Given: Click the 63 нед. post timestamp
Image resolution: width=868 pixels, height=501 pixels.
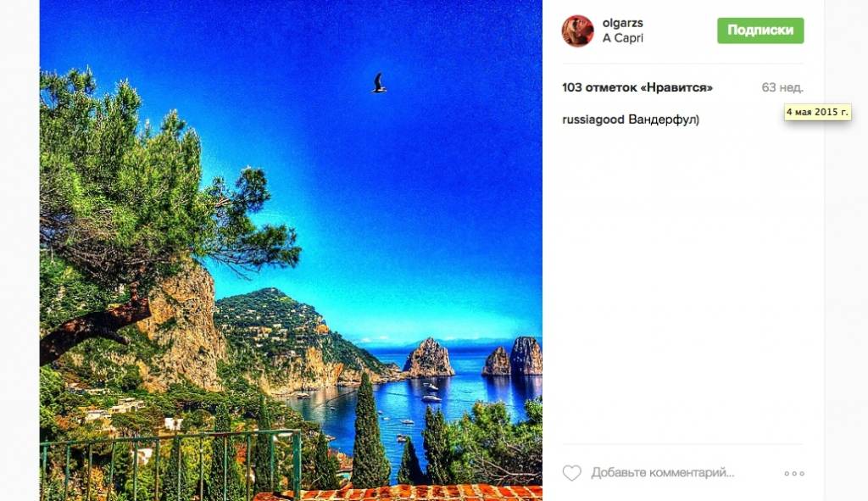Looking at the screenshot, I should (782, 87).
